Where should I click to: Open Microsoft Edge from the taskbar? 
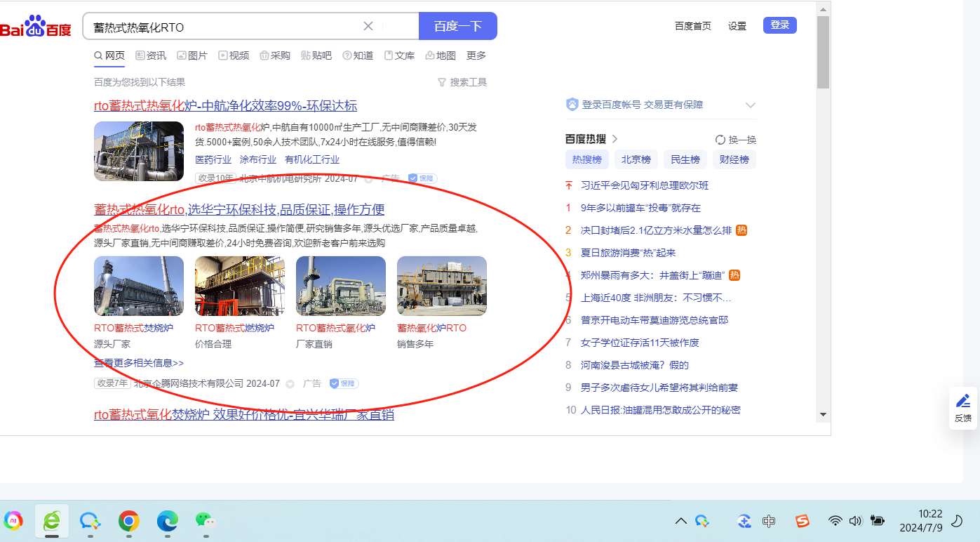(167, 520)
